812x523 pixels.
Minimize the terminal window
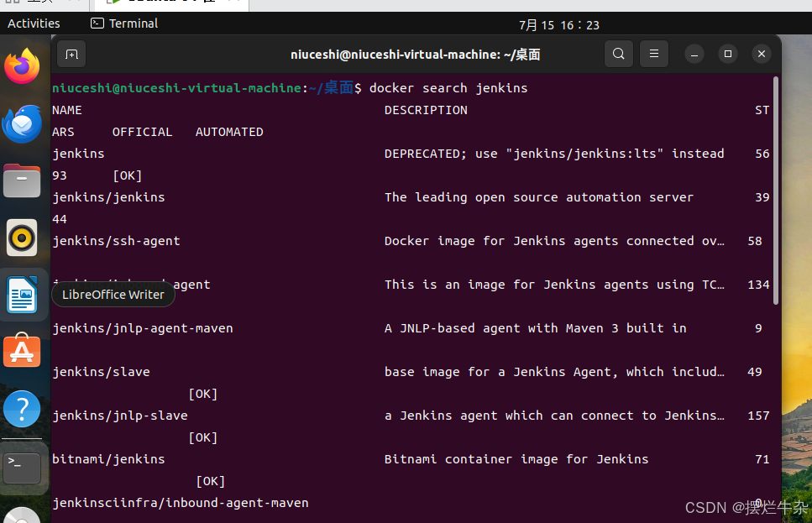[694, 54]
